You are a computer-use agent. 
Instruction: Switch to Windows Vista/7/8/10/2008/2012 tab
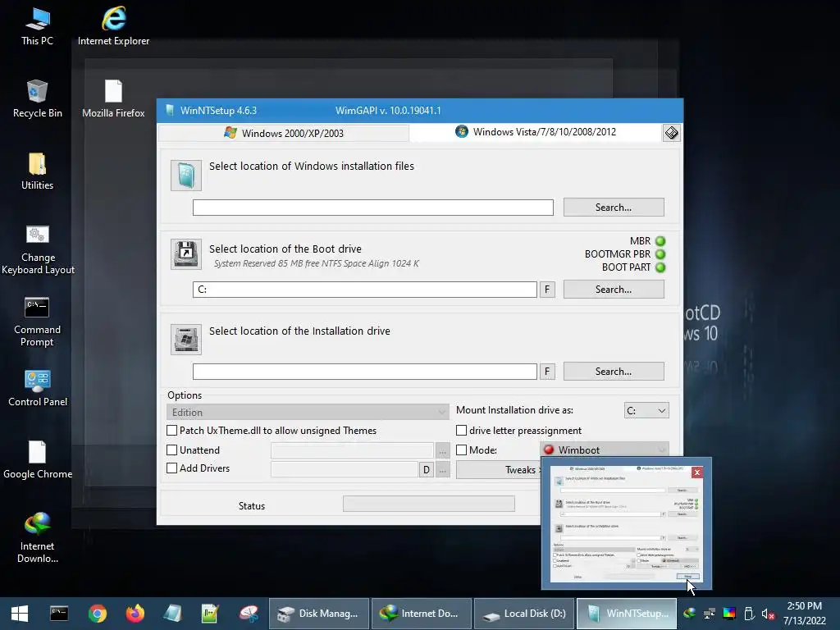536,132
